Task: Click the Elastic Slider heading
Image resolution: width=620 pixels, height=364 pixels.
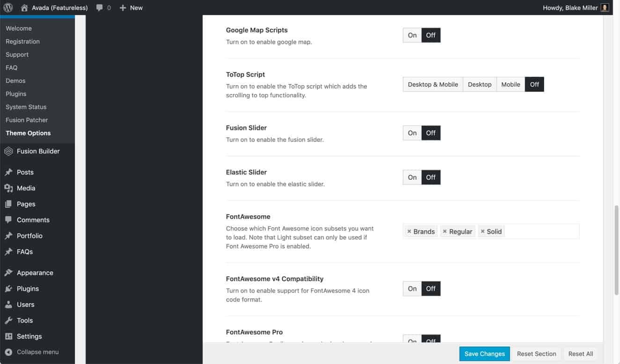Action: (x=247, y=172)
